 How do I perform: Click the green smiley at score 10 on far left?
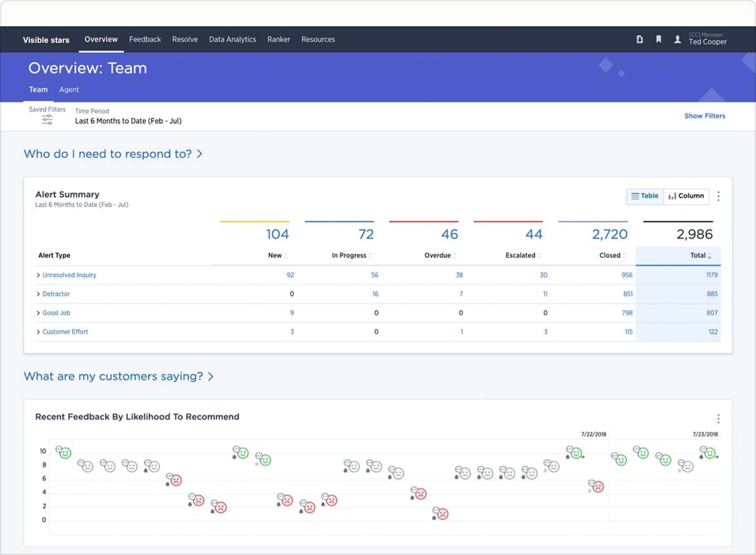tap(65, 453)
